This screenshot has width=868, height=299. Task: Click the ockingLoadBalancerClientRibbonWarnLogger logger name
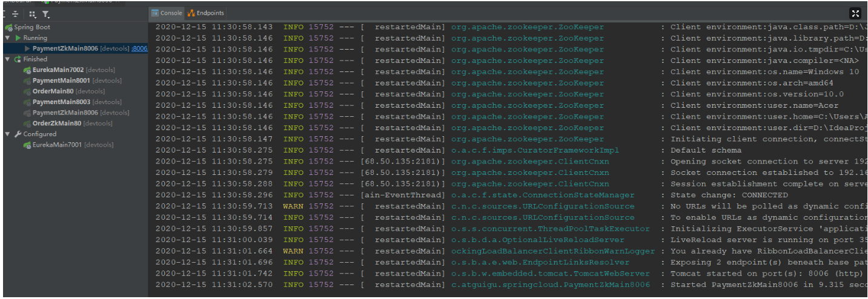(x=552, y=251)
